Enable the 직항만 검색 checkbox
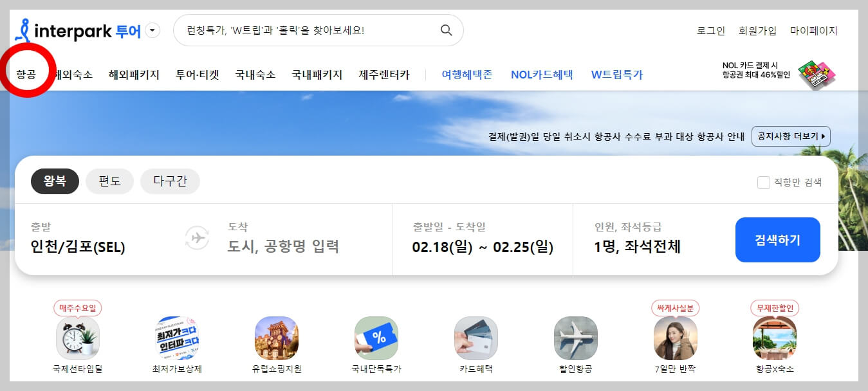 click(764, 181)
